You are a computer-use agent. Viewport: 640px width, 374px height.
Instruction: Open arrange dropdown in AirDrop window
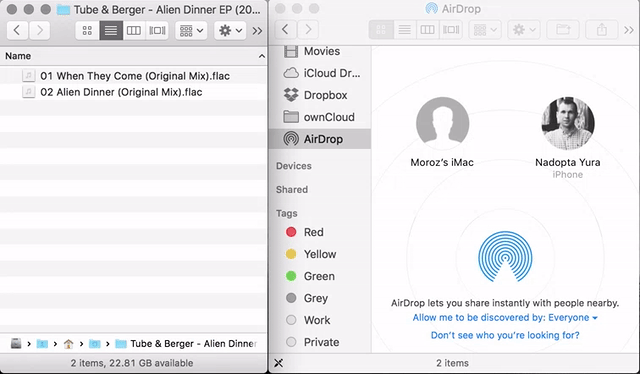point(485,29)
